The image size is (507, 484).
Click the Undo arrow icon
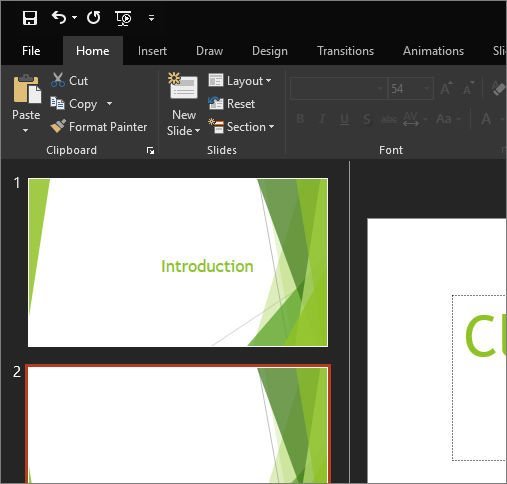59,17
